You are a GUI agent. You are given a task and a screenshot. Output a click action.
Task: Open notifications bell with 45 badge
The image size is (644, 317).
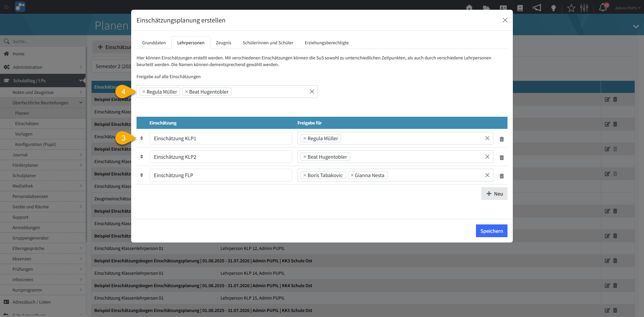[x=603, y=7]
